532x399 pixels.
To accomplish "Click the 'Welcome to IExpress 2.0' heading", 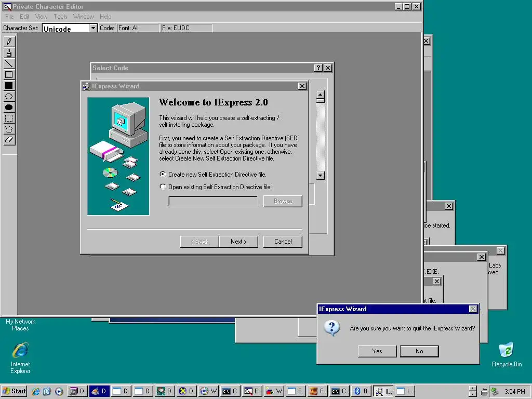I will click(214, 102).
